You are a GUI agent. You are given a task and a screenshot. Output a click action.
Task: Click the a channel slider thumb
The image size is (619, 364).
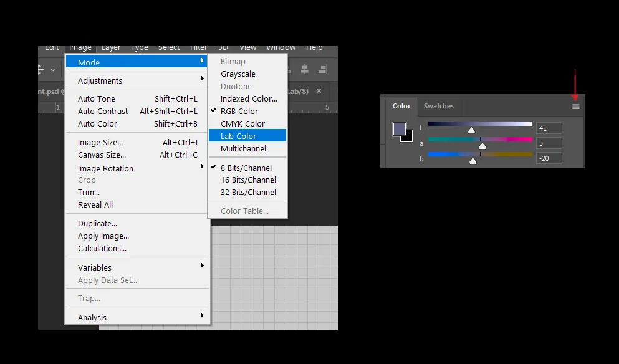(x=482, y=146)
